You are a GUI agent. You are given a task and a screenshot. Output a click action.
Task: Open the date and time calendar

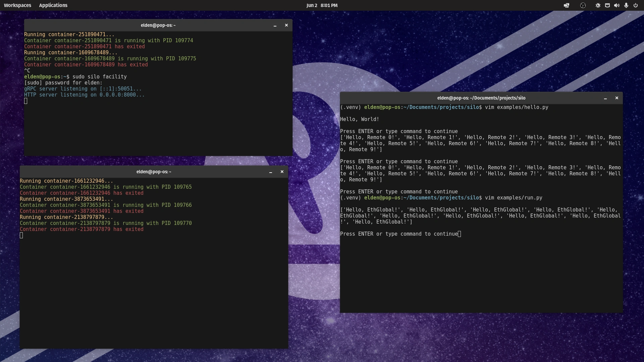click(322, 5)
